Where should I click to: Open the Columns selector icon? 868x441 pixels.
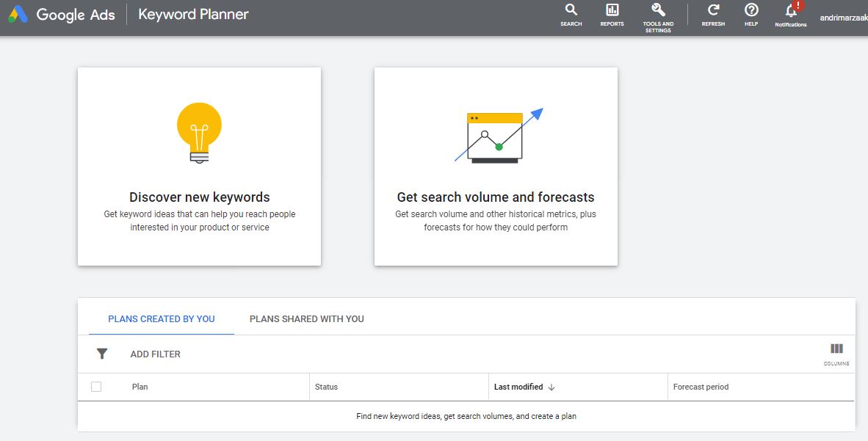(836, 349)
